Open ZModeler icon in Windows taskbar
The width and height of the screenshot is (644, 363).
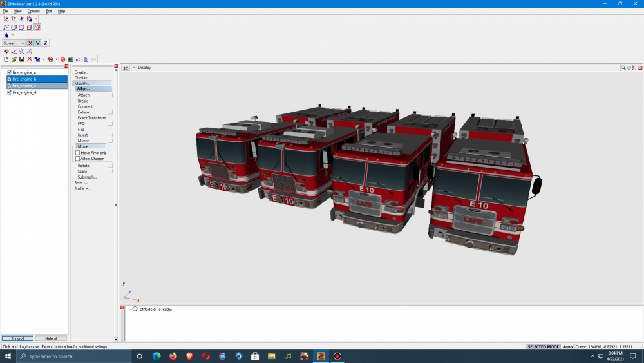pos(321,356)
